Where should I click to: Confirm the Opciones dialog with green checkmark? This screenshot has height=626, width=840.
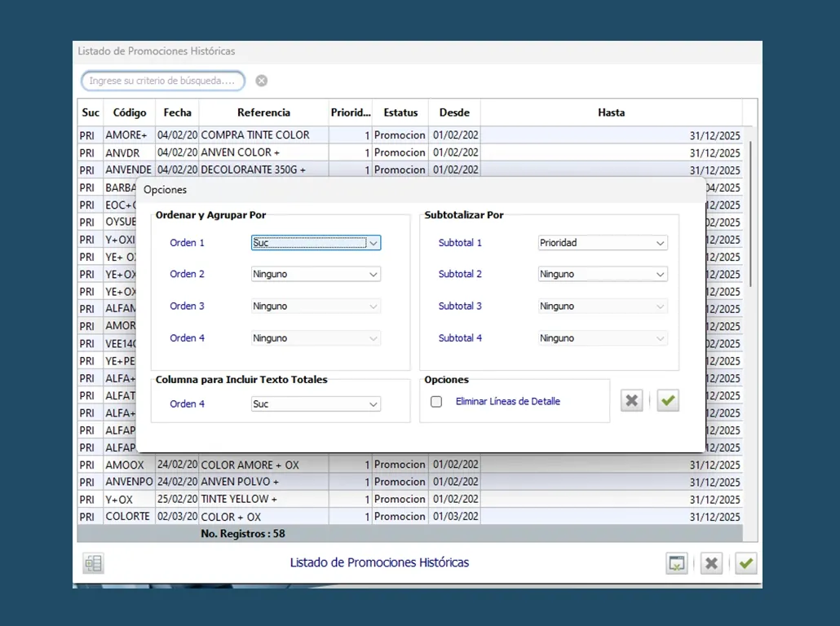[668, 400]
